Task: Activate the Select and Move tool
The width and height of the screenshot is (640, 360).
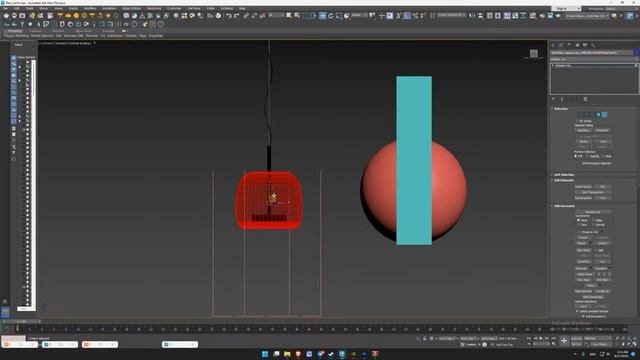Action: tap(322, 16)
